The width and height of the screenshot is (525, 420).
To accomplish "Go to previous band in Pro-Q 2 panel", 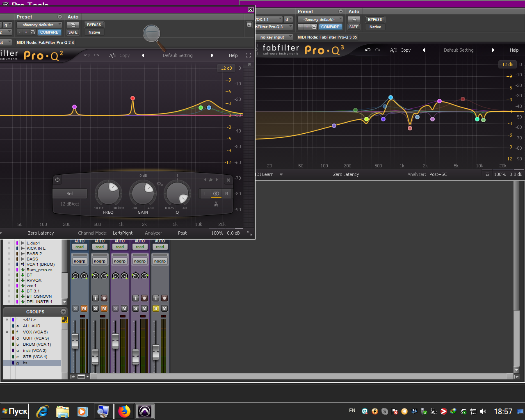I will point(205,180).
